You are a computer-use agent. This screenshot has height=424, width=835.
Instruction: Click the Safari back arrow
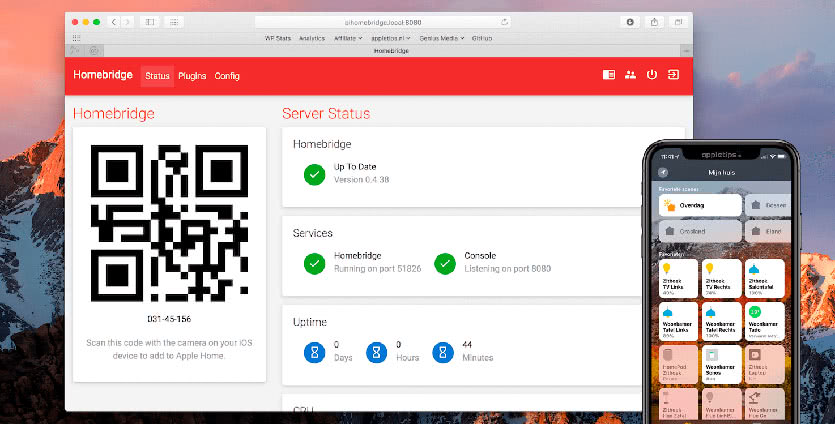114,21
